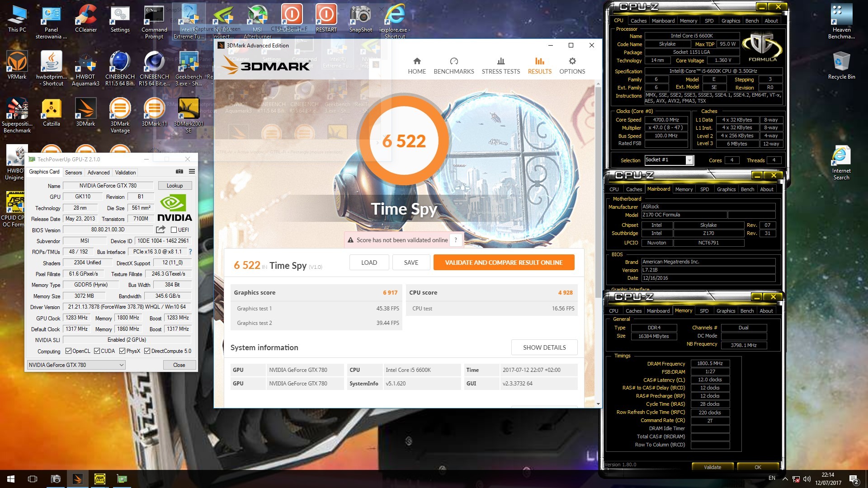868x488 pixels.
Task: Click OK button in bottom CPU-Z window
Action: point(758,467)
